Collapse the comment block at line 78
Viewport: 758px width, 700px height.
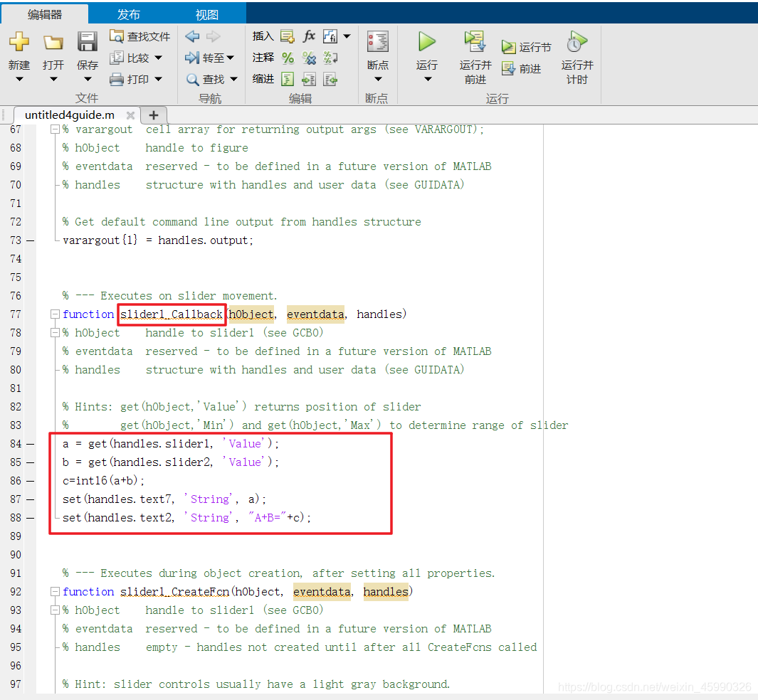(x=55, y=333)
